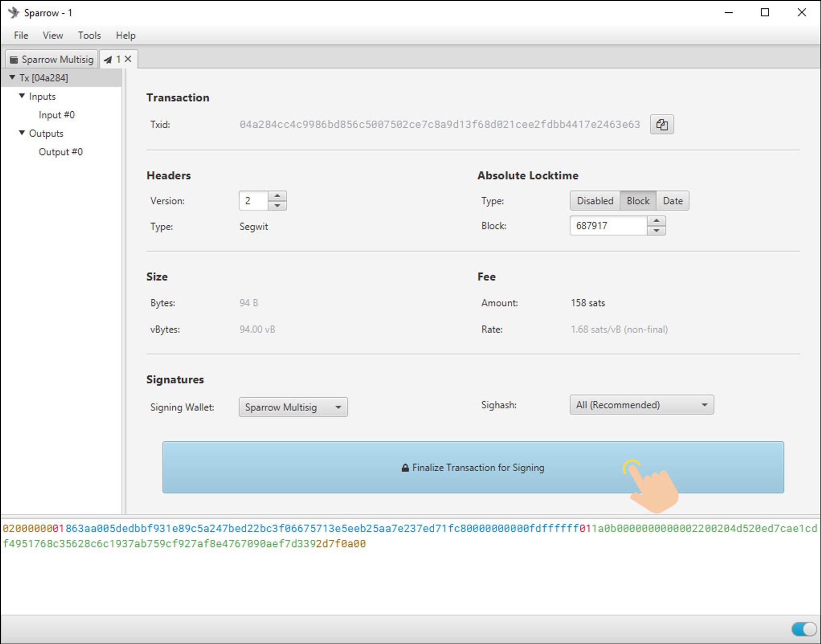Decrease the Version number with down arrow
Viewport: 821px width, 644px height.
pos(277,206)
